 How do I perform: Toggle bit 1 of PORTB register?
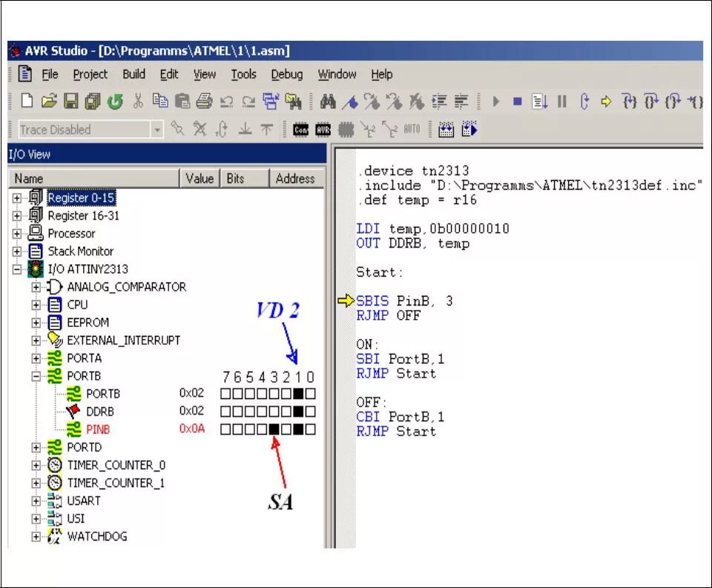tap(298, 394)
